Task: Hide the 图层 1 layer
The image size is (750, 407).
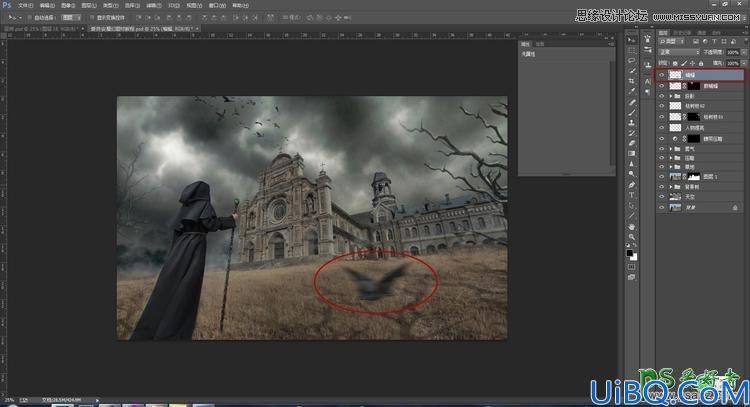Action: pyautogui.click(x=662, y=177)
